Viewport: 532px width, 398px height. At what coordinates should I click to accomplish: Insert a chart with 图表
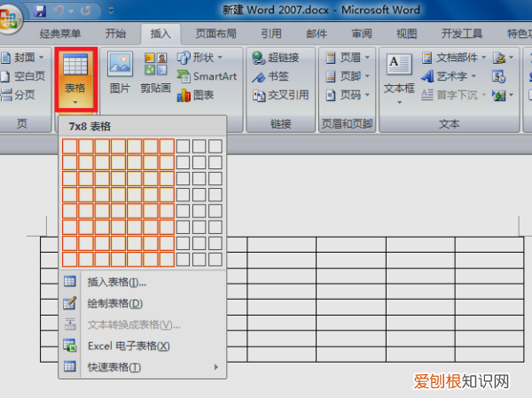pos(195,95)
